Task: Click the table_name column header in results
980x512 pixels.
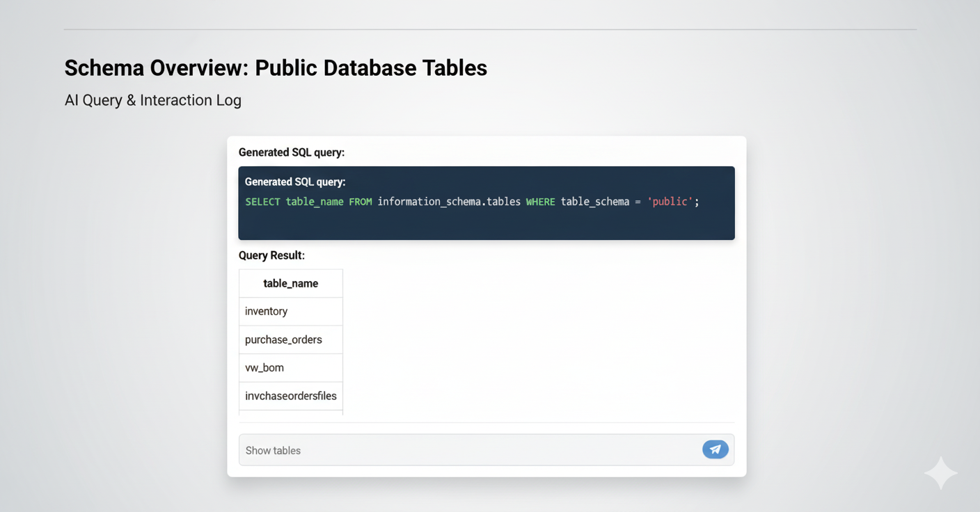Action: click(290, 283)
